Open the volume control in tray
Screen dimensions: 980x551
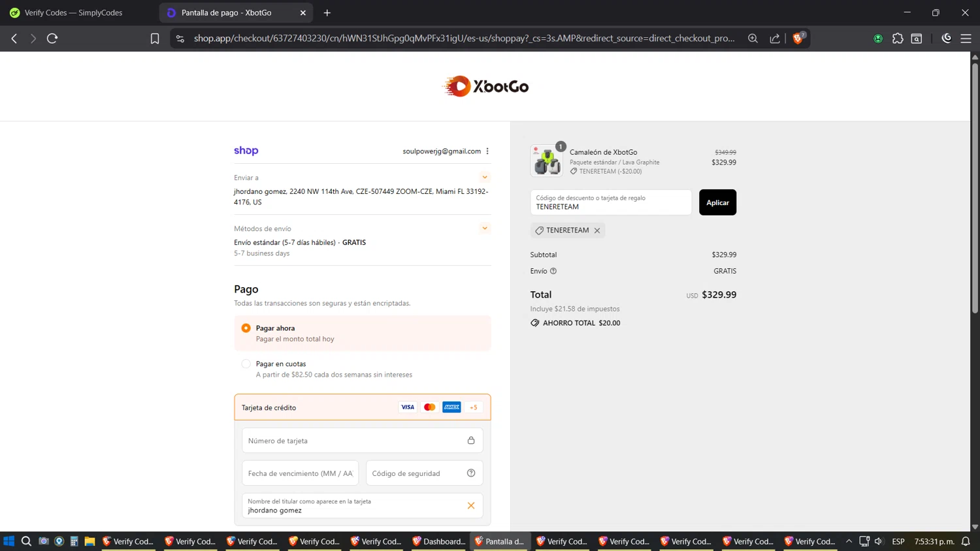point(879,541)
